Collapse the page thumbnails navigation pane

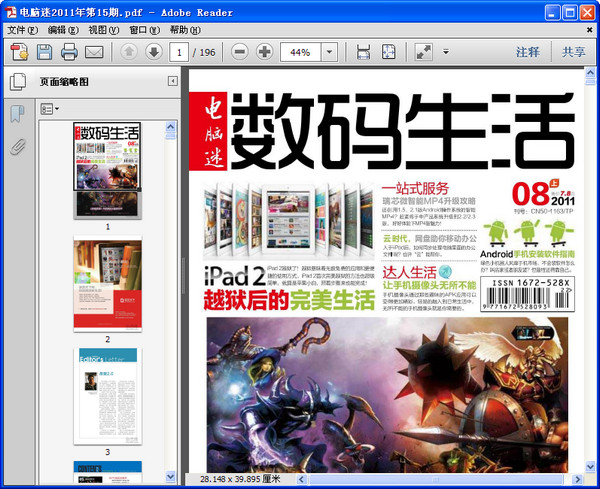pyautogui.click(x=172, y=81)
